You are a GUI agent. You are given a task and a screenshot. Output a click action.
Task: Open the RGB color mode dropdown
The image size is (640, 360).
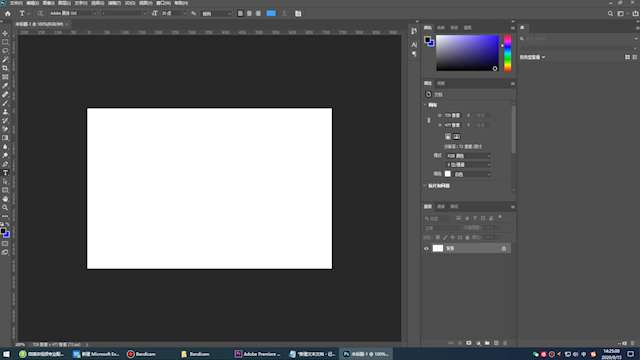pyautogui.click(x=468, y=156)
